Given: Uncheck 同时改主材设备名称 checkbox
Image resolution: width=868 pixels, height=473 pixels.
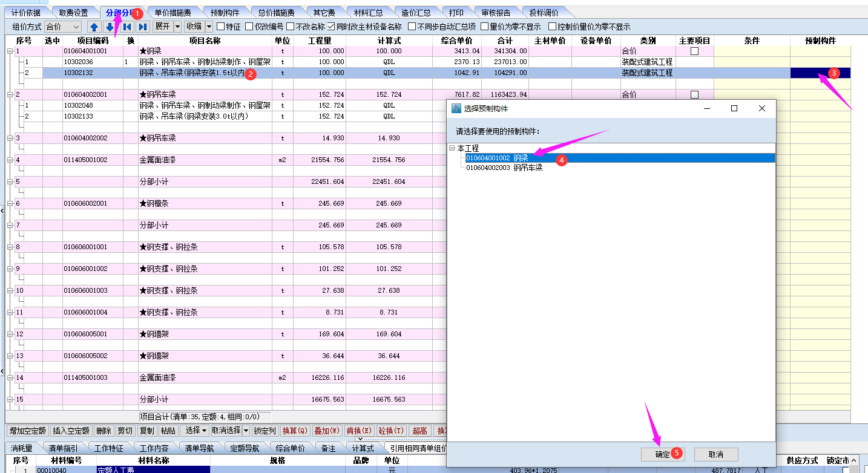Looking at the screenshot, I should click(x=331, y=27).
